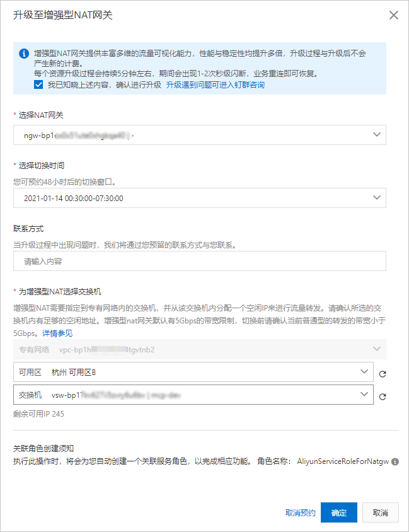
Task: Click the blue info icon in the notice
Action: 24,54
